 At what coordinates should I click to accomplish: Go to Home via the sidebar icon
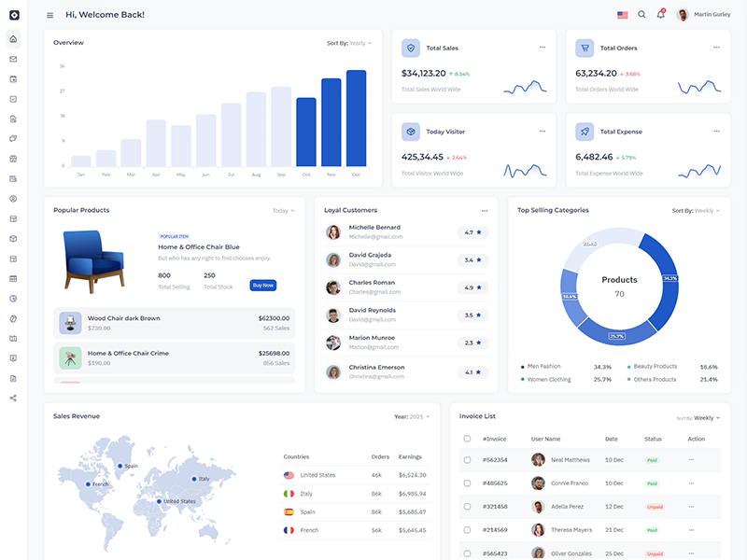[13, 39]
